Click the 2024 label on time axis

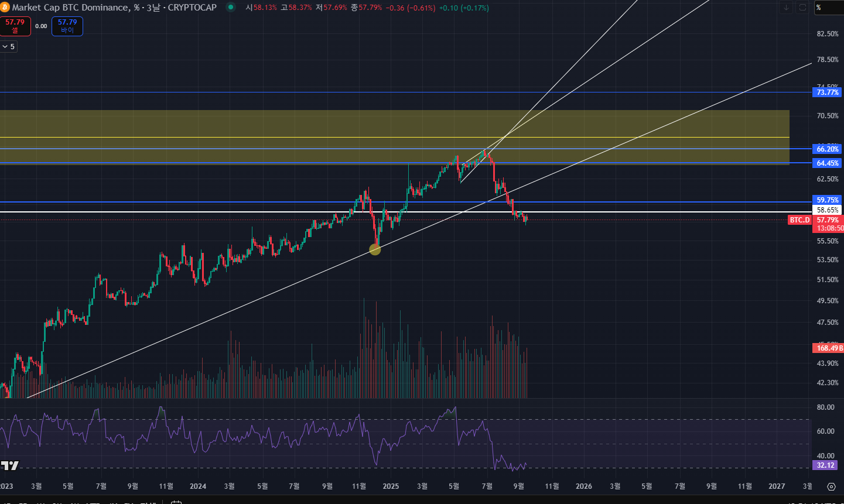198,486
